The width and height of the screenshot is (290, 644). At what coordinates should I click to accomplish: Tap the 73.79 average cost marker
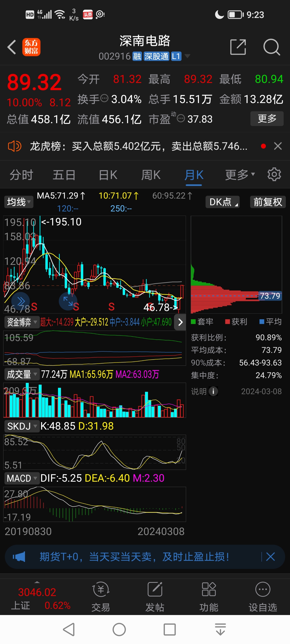270,296
